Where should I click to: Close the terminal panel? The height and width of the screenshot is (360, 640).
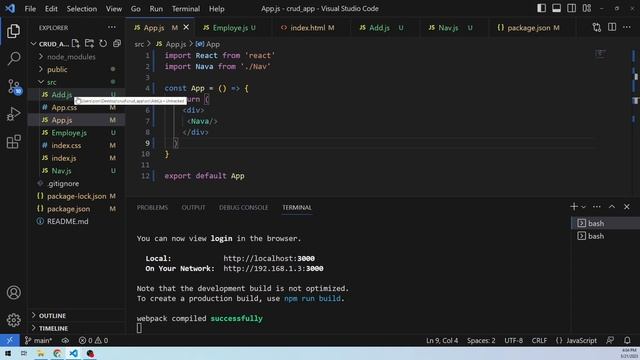click(627, 207)
